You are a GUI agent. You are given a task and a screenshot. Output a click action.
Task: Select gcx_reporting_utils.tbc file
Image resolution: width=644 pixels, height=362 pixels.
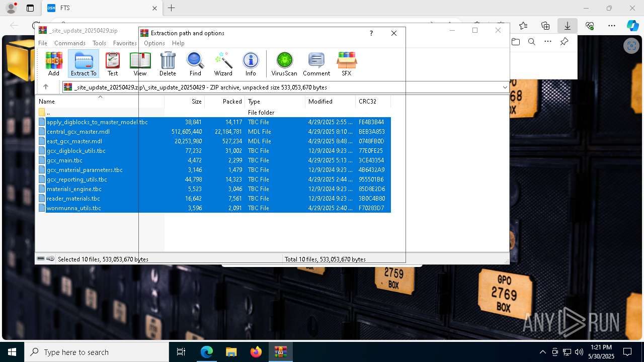pyautogui.click(x=214, y=179)
